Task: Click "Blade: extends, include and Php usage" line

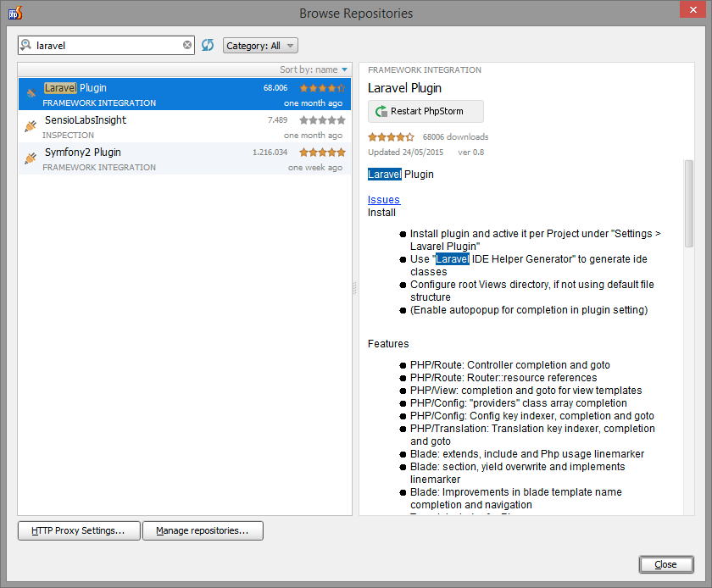Action: point(527,454)
